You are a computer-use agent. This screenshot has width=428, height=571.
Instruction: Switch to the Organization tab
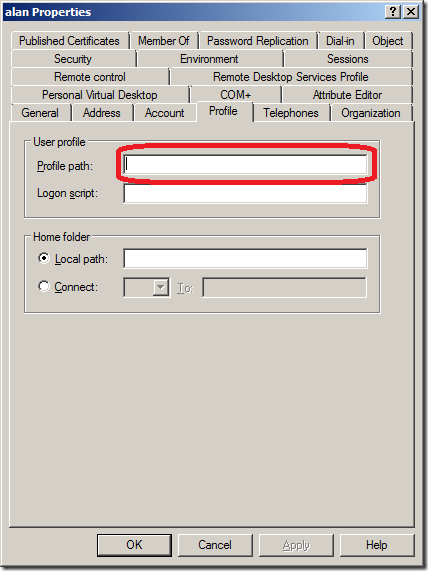371,113
